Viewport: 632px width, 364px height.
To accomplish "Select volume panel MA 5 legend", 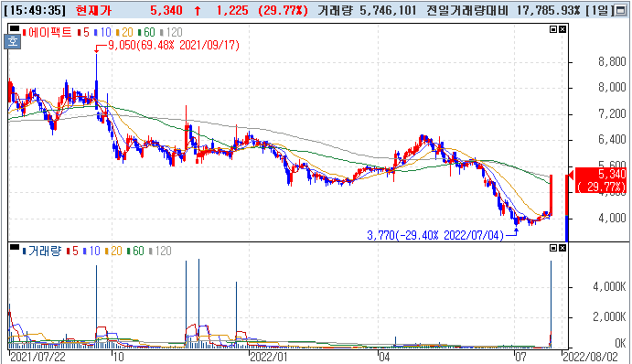I will click(x=72, y=251).
